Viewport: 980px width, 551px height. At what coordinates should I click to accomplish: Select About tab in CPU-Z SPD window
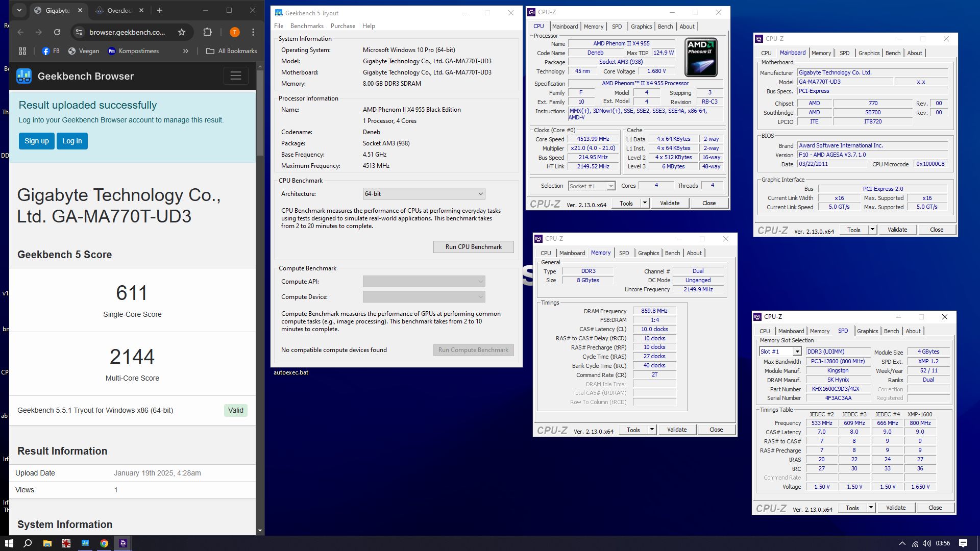click(913, 331)
